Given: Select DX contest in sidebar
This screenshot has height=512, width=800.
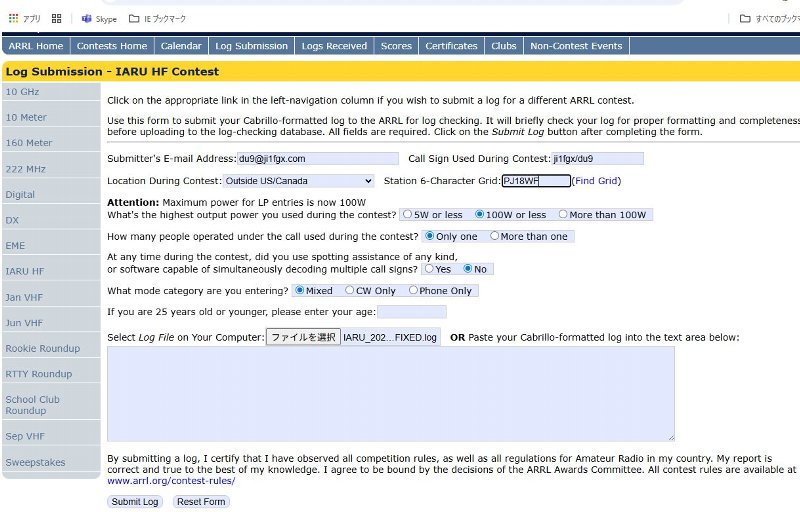Looking at the screenshot, I should 12,220.
